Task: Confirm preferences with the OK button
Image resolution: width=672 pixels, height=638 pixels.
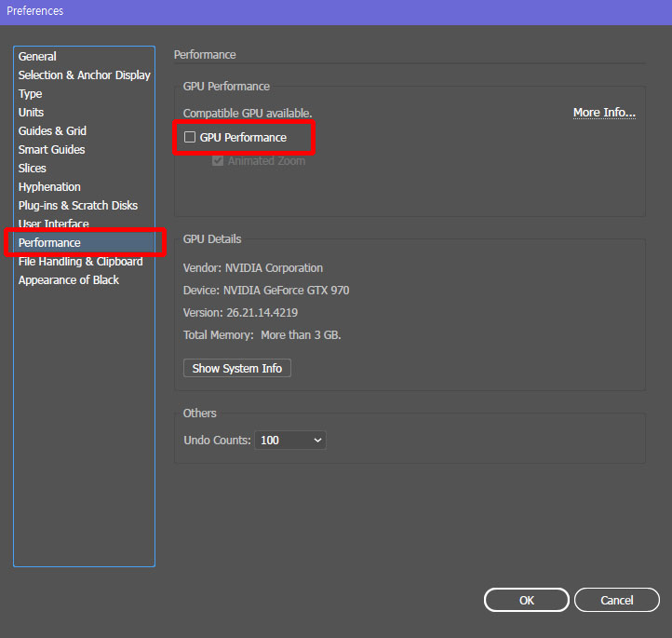Action: click(526, 600)
